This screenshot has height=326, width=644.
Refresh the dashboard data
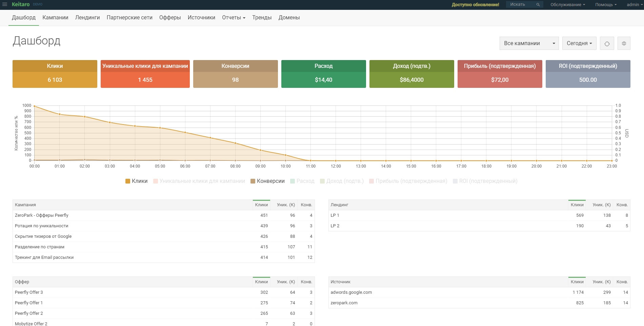607,43
